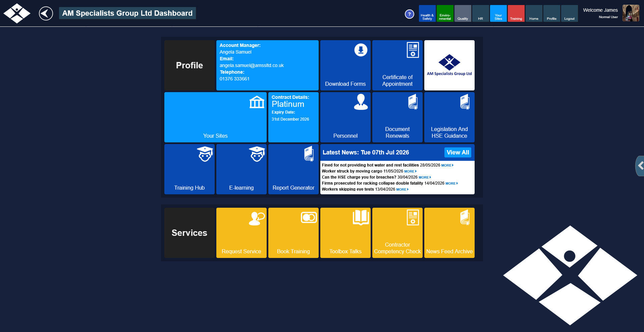The image size is (644, 332).
Task: Click View All news button
Action: (x=458, y=152)
